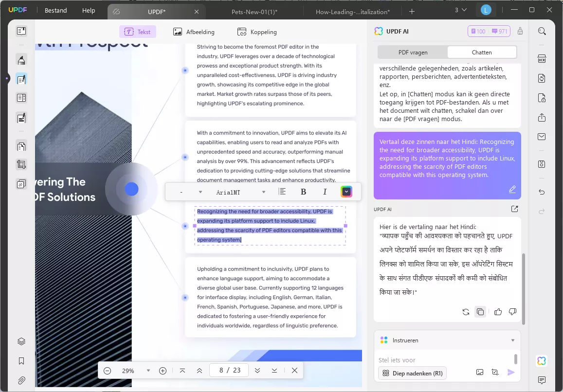Toggle UPDF AI panel via colorful icon
This screenshot has width=563, height=392.
pos(542,361)
